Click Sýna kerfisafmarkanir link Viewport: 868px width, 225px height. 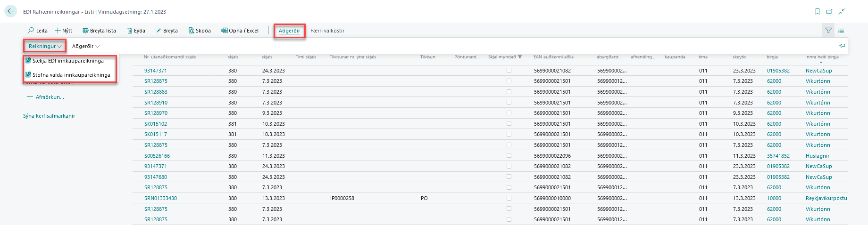49,116
